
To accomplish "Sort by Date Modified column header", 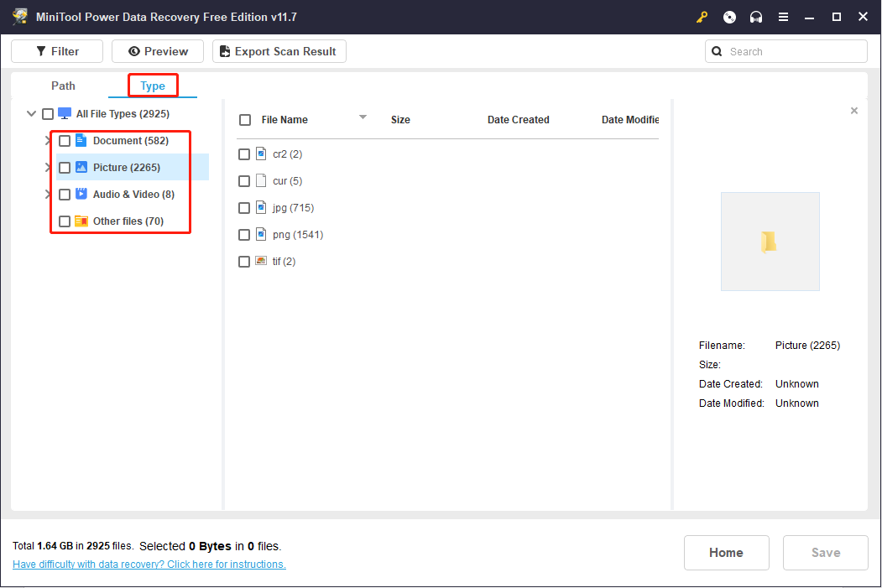I will click(630, 120).
